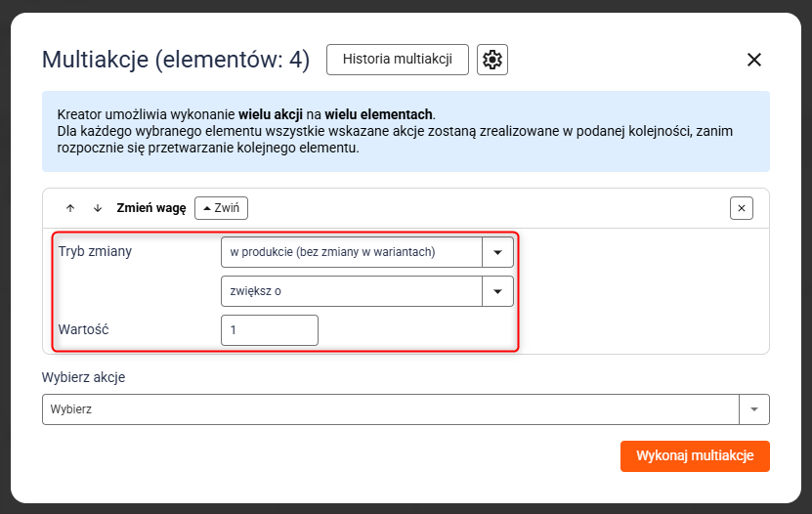Expand the Wybierz akcje dropdown list

pos(391,409)
